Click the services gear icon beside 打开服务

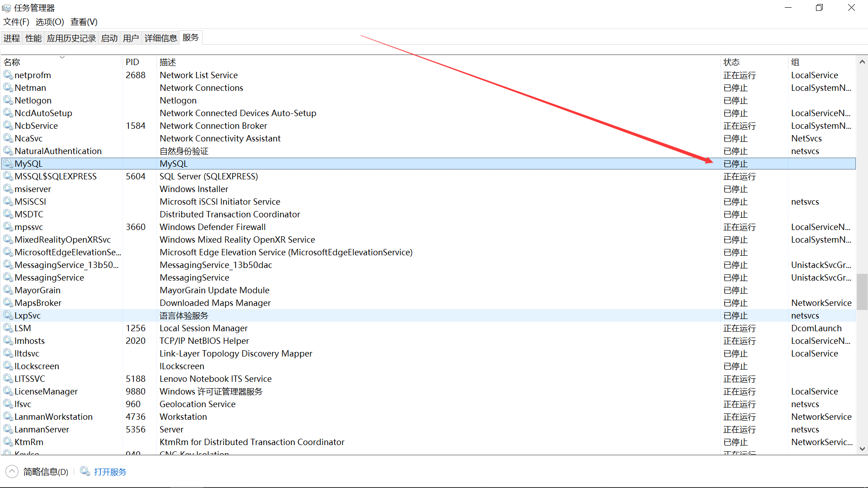click(x=85, y=471)
